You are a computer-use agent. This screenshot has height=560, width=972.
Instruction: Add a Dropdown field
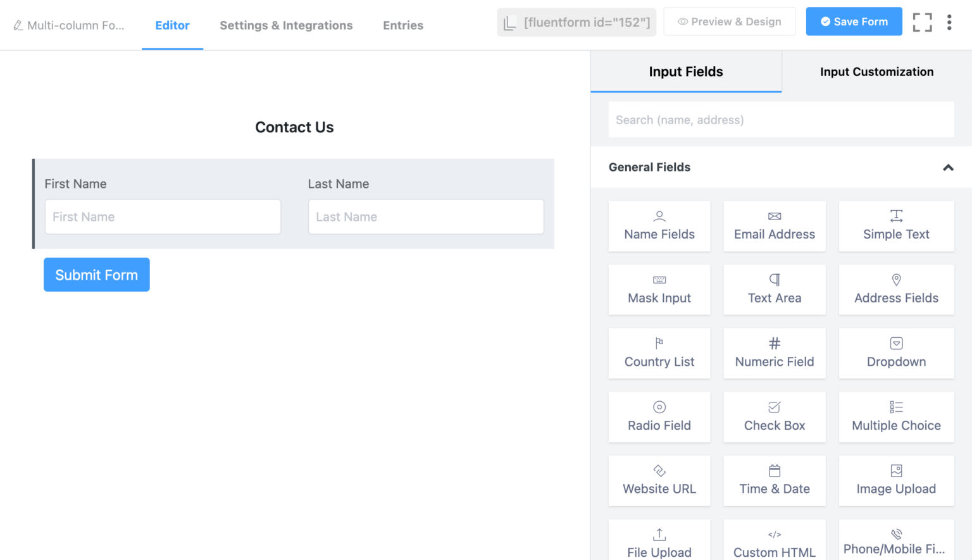click(x=895, y=353)
